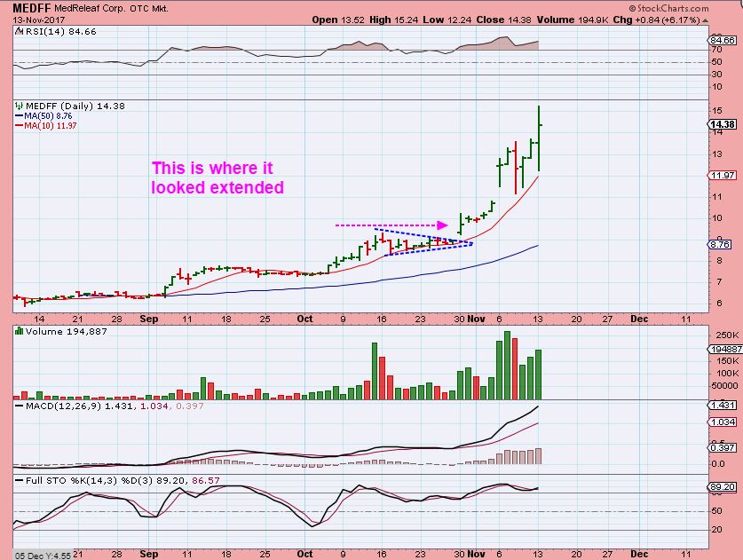The width and height of the screenshot is (743, 560).
Task: Click the 89.20 stochastic value tag
Action: point(723,487)
